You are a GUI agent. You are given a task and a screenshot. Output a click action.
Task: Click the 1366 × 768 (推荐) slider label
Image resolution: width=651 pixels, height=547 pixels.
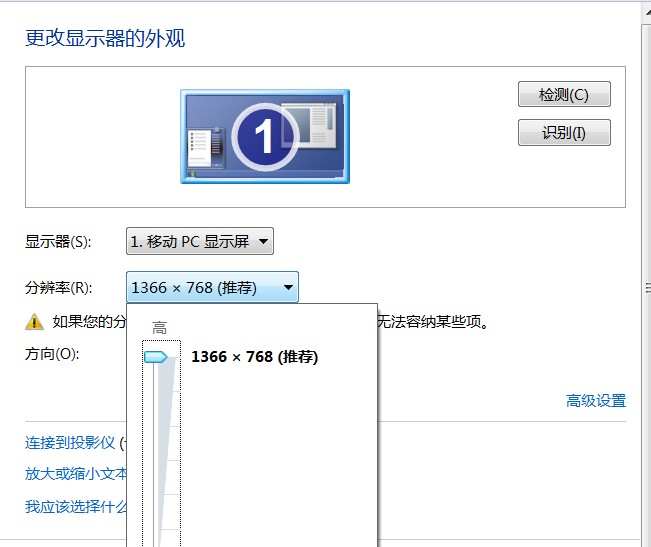[255, 357]
